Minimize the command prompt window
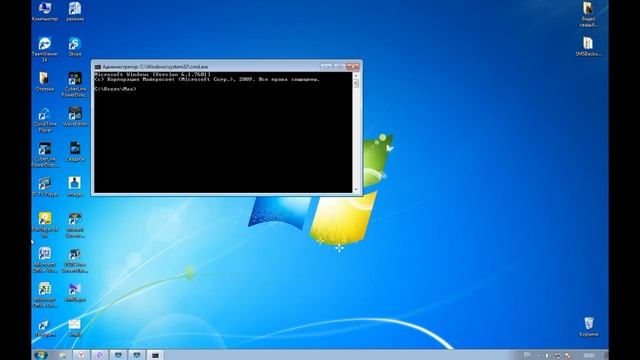640x360 pixels. [326, 67]
